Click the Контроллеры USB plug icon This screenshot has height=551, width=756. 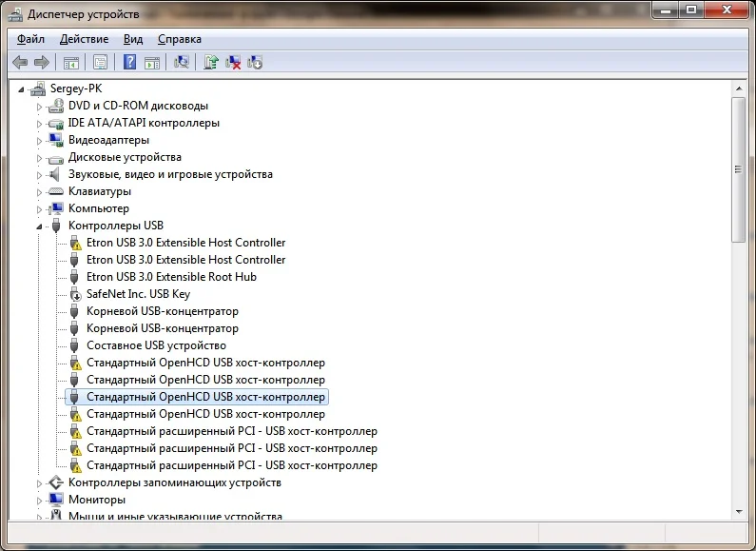click(56, 226)
